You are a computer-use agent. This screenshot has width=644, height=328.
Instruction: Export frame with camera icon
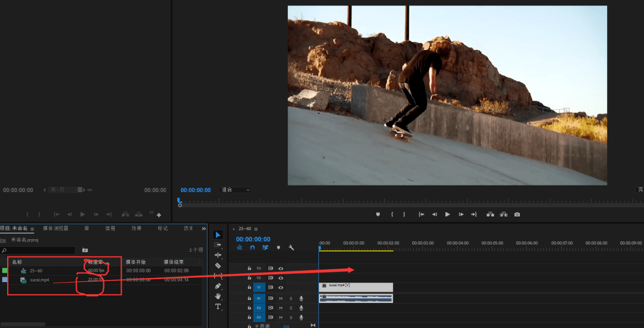tap(517, 214)
